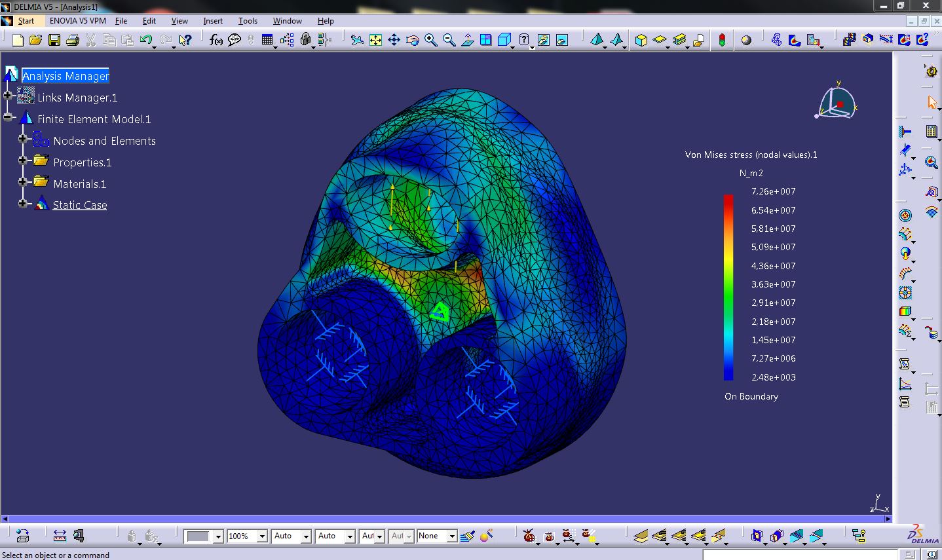
Task: Click the Open file folder icon
Action: tap(35, 41)
